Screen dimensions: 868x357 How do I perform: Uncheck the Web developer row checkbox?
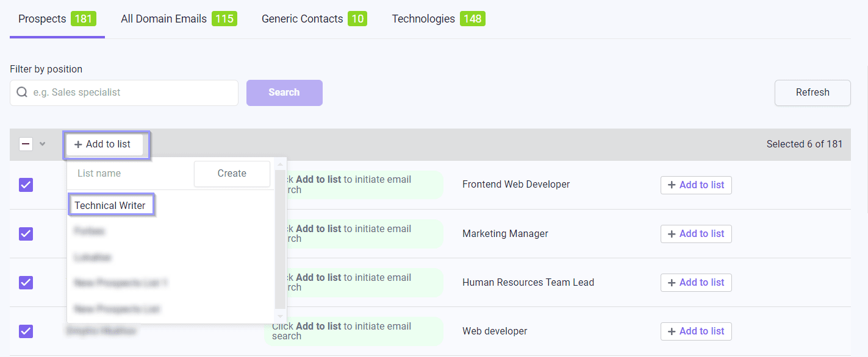(26, 331)
